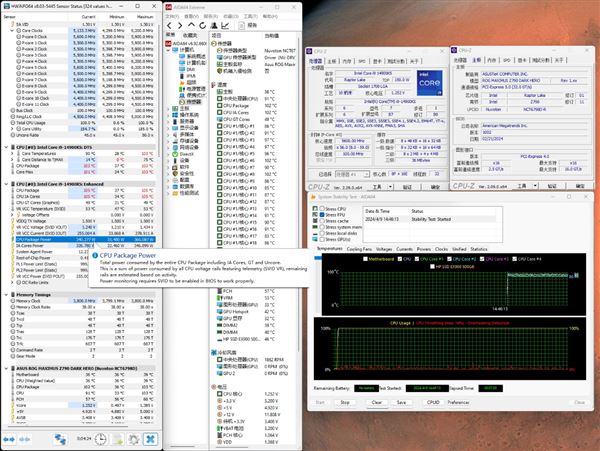The height and width of the screenshot is (451, 600).
Task: Click the AIDA64 refresh icon
Action: [x=202, y=26]
